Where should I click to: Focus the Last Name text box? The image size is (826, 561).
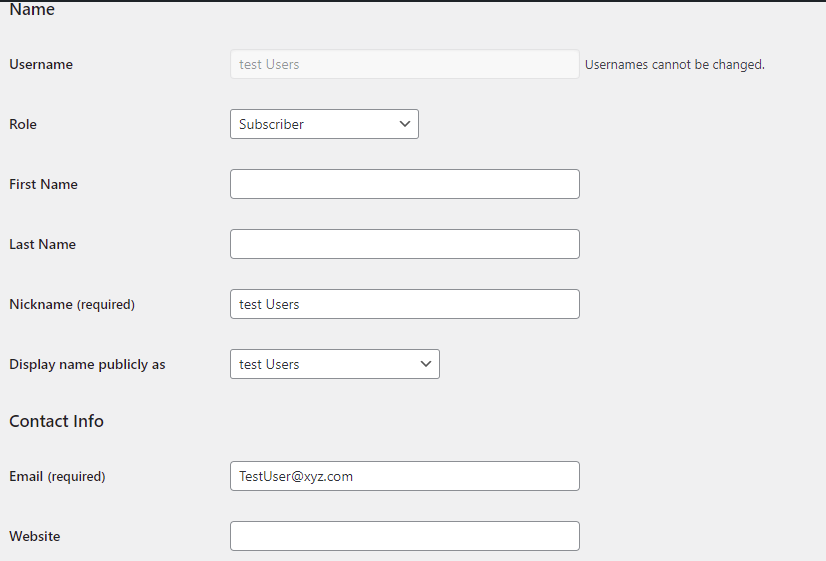click(x=404, y=244)
